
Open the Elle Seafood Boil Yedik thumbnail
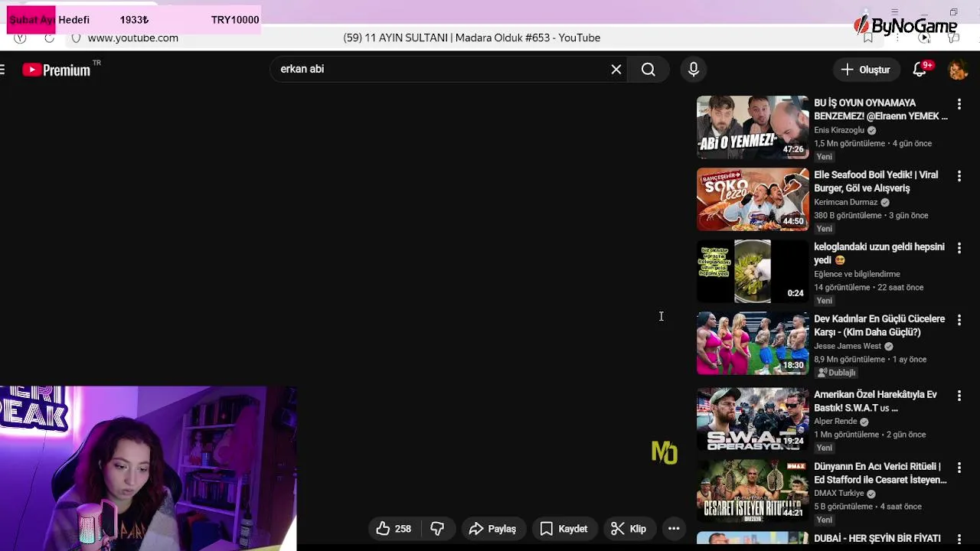pyautogui.click(x=753, y=199)
